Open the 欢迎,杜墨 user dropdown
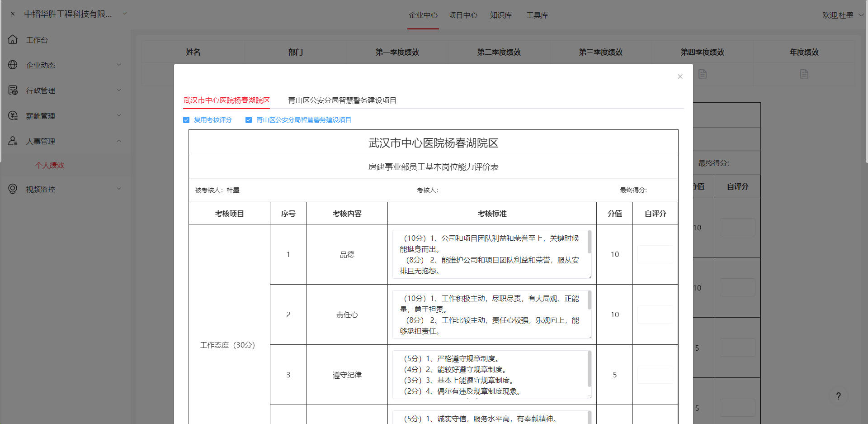This screenshot has height=424, width=868. (843, 15)
